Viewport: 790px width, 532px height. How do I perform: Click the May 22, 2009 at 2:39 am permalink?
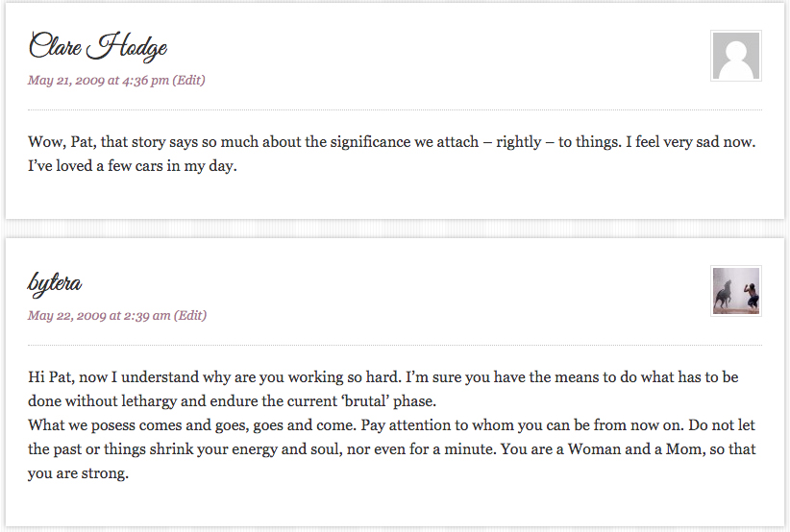pos(99,316)
